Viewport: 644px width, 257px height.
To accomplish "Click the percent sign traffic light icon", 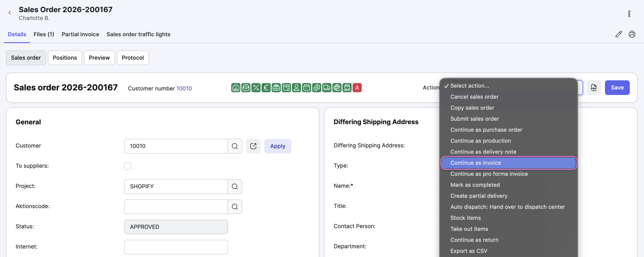I will pos(256,88).
